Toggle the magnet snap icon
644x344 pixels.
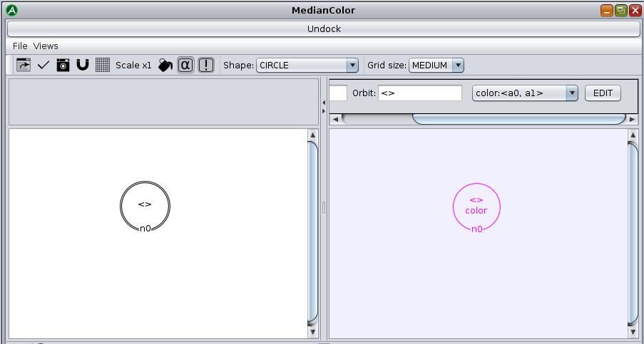click(83, 65)
